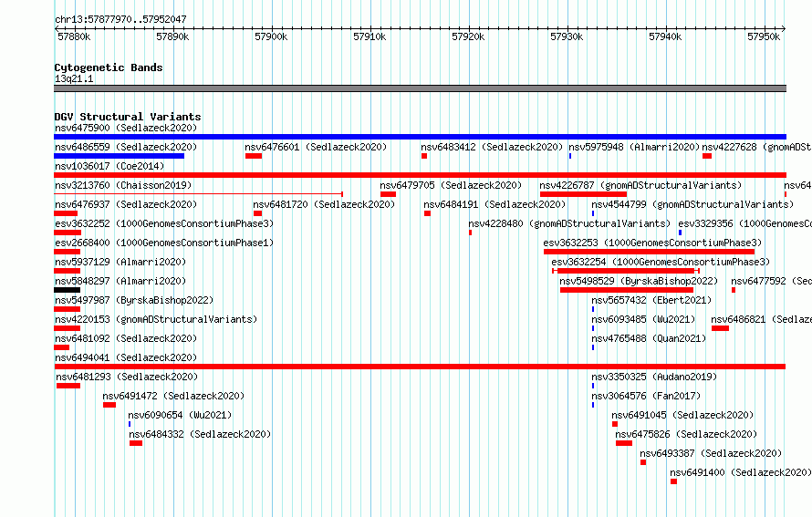
Task: Open nsv6491400 (Sedlazeck2020) variant
Action: point(741,472)
